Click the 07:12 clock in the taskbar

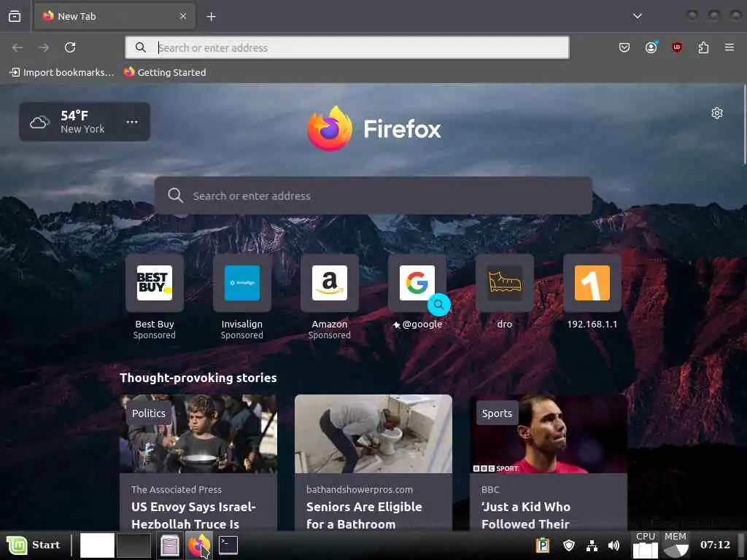click(x=715, y=545)
